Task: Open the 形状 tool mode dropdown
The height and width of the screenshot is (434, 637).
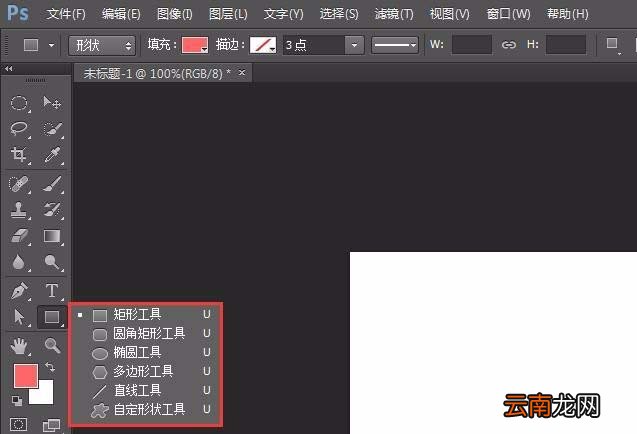Action: pos(102,45)
